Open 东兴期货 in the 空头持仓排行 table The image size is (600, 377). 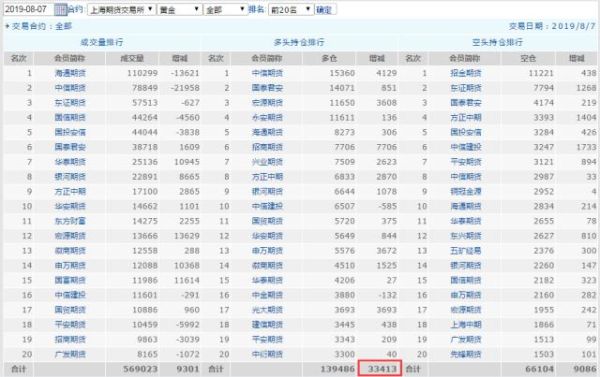coord(466,236)
